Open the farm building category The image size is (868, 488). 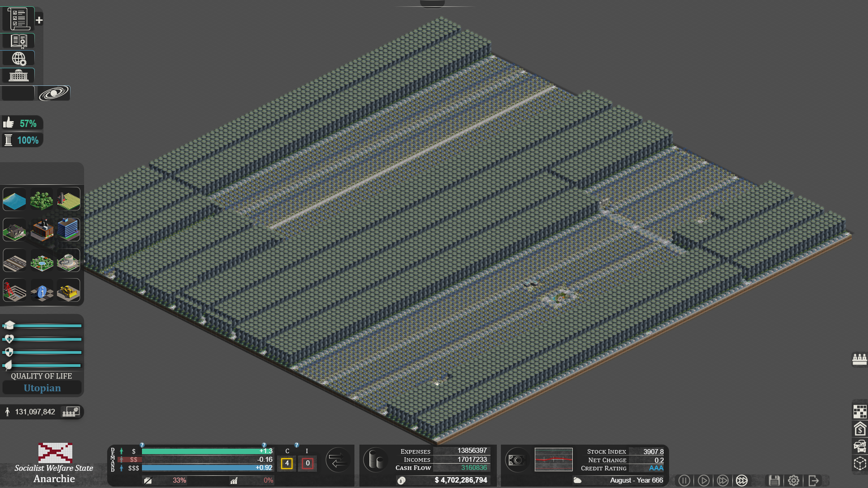click(x=69, y=199)
